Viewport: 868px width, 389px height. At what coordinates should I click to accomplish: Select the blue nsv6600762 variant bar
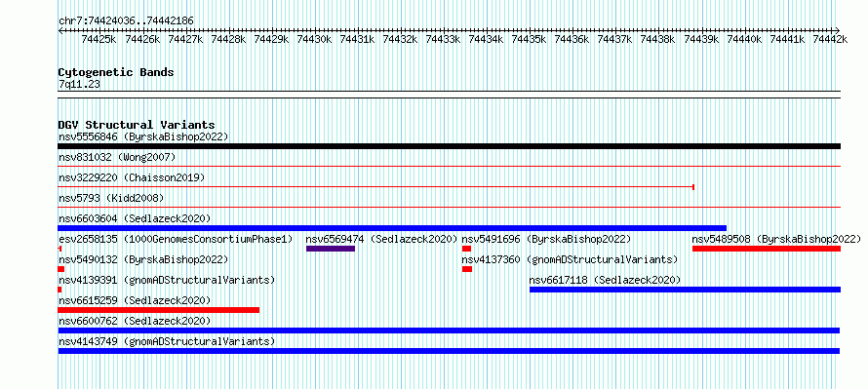449,331
